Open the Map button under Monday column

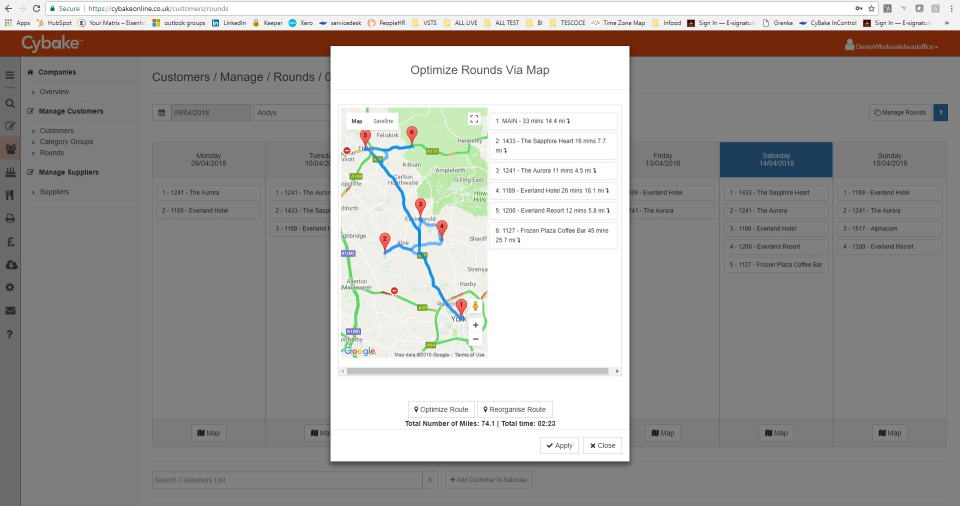click(208, 433)
